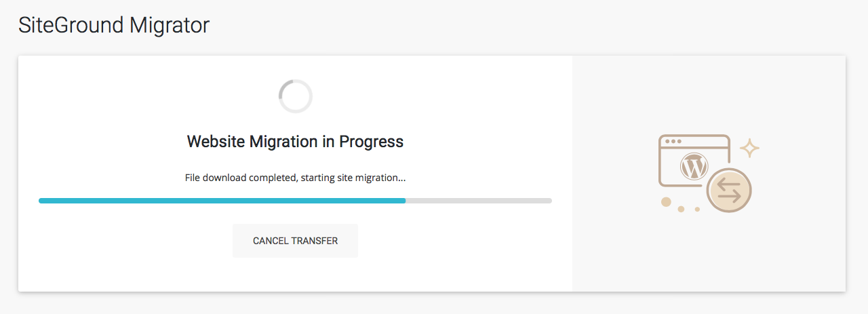Click the medium beige dot in the illustration

pyautogui.click(x=682, y=209)
